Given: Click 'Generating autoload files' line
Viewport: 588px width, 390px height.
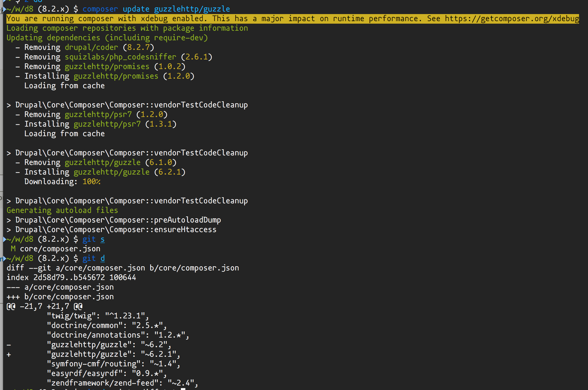Looking at the screenshot, I should point(62,210).
